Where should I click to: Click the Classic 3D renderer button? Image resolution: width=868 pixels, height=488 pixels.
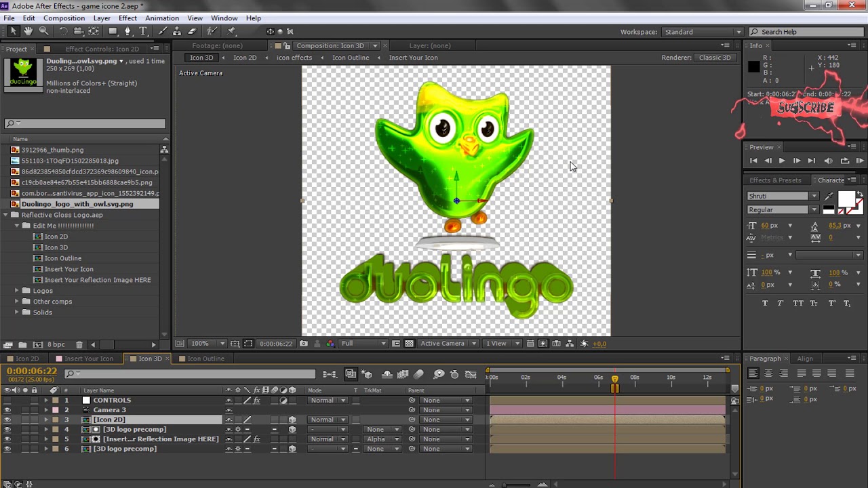(x=715, y=58)
